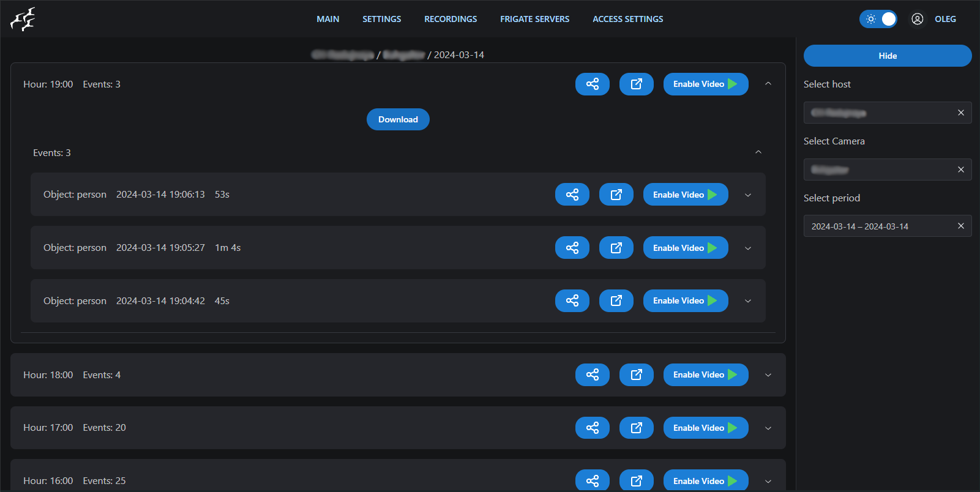Viewport: 980px width, 492px height.
Task: Click share icon for Hour 18:00 row
Action: (x=592, y=375)
